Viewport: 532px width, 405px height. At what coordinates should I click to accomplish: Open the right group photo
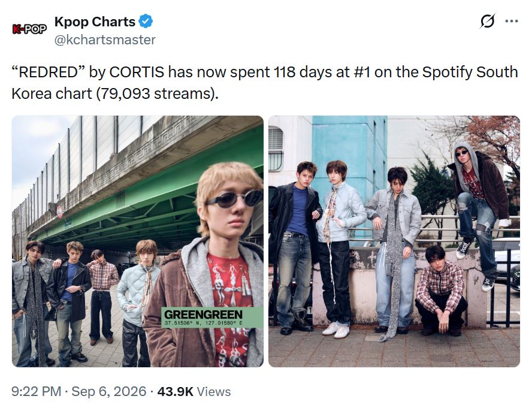tap(394, 241)
